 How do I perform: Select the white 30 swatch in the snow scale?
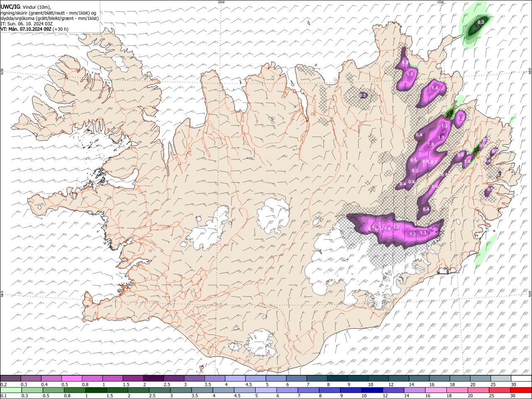521,379
